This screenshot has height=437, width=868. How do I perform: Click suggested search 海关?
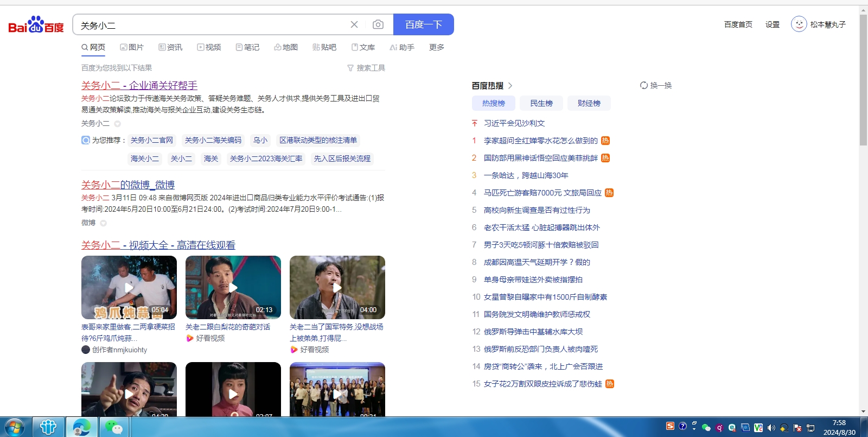[x=211, y=159]
